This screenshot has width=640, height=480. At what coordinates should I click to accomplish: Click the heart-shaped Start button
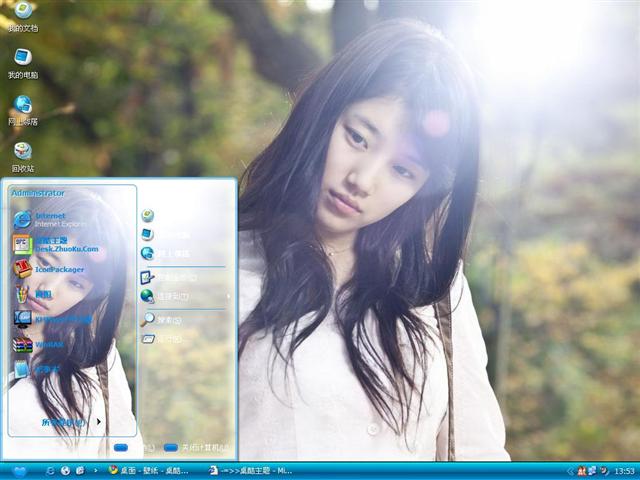point(19,470)
